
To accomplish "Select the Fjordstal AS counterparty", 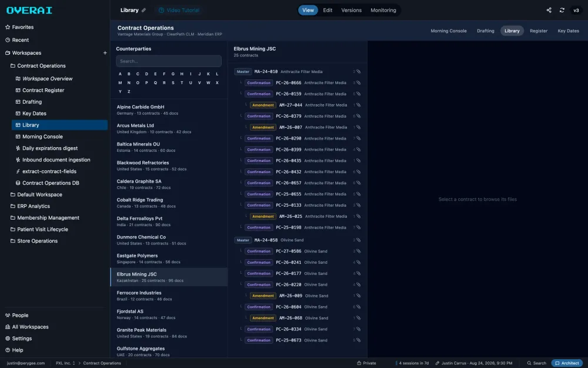I will [x=169, y=314].
